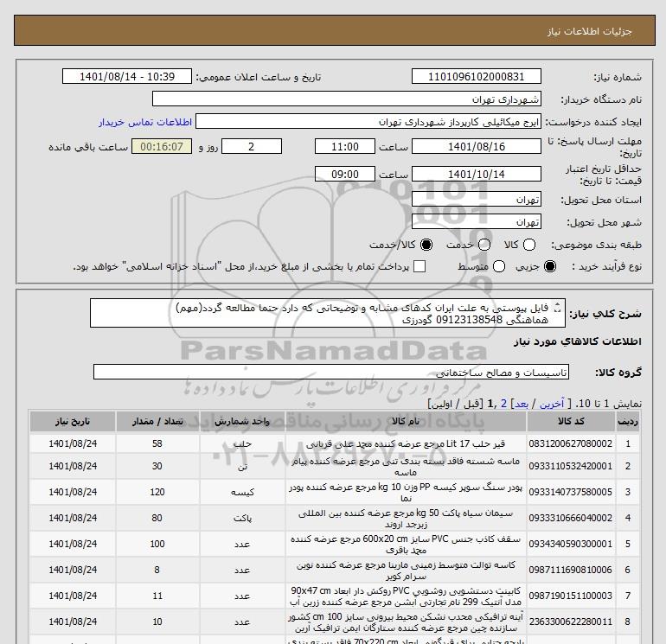Toggle the اسناد خزانه اسلامی payment checkbox
The image size is (666, 644).
tap(419, 266)
